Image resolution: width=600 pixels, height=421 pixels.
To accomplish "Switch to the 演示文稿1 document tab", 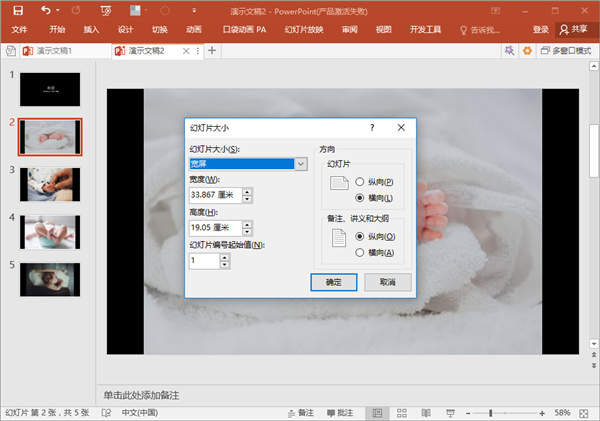I will pyautogui.click(x=54, y=51).
